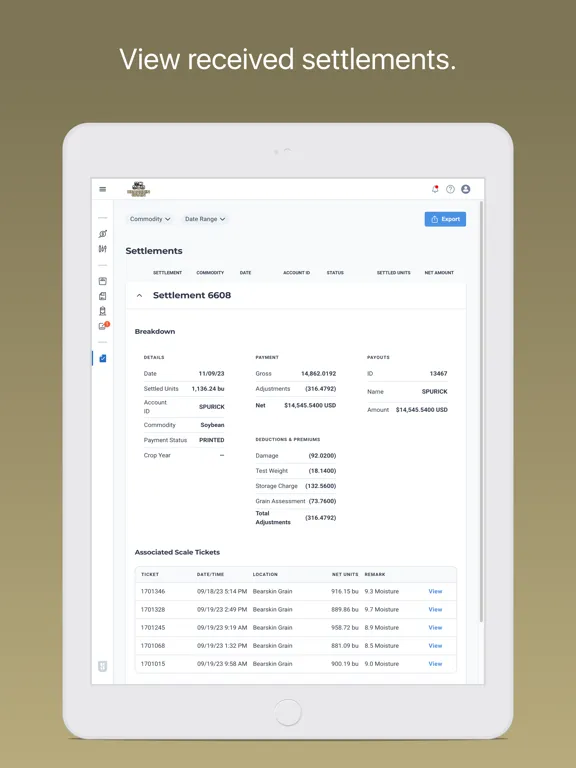The height and width of the screenshot is (768, 576).
Task: Expand the Date Range filter dropdown
Action: (205, 219)
